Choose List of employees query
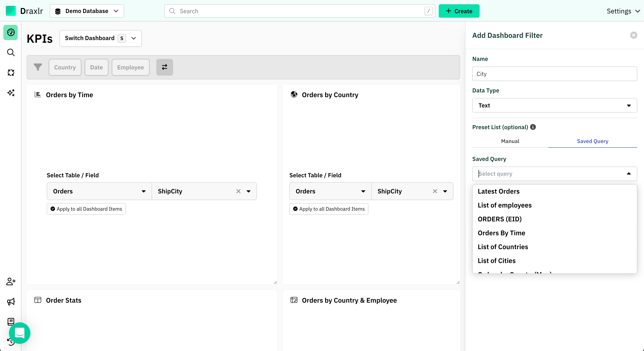Viewport: 644px width, 351px height. 555,205
